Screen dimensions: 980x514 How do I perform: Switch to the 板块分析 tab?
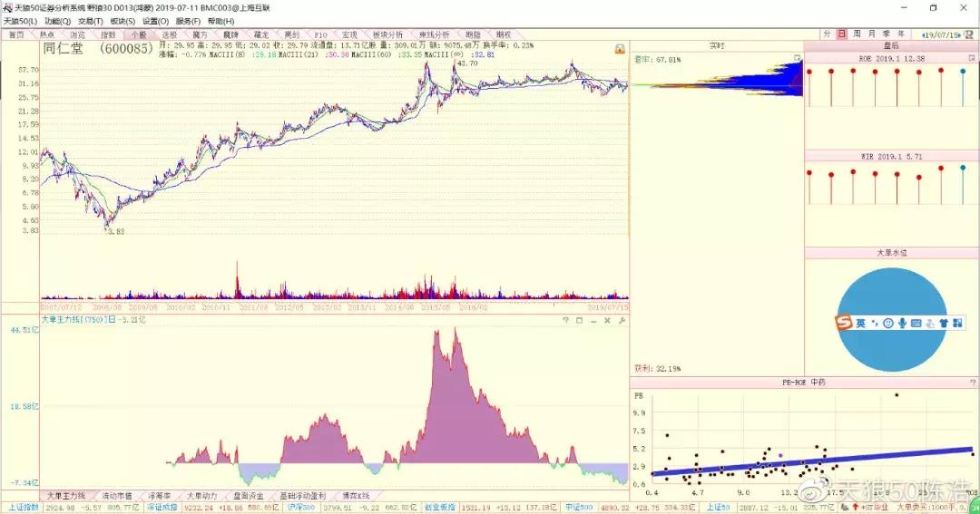(x=387, y=35)
